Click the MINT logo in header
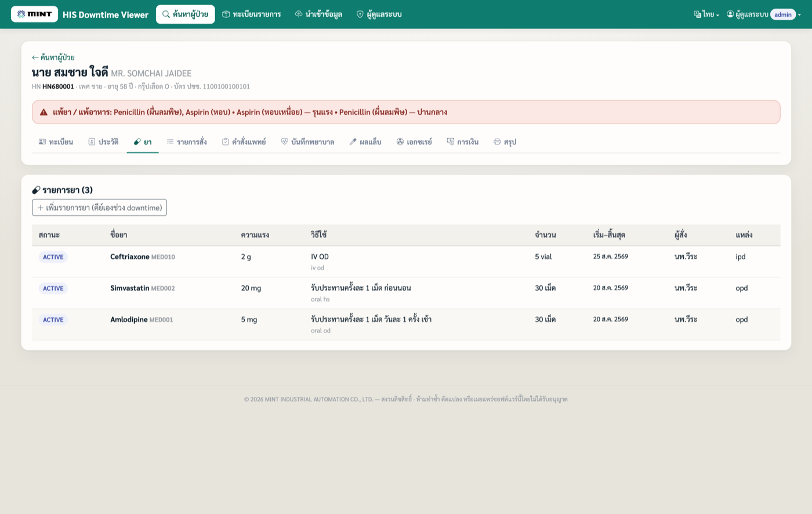Screen dimensions: 812x514 (x=34, y=14)
